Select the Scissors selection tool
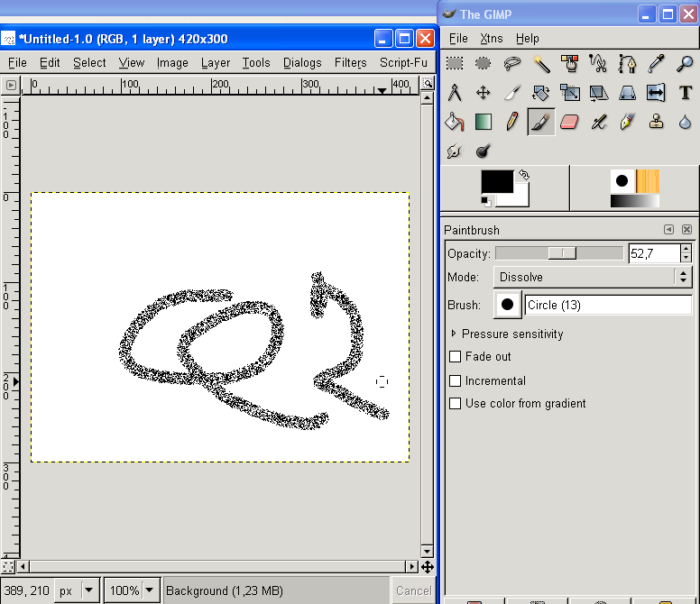The width and height of the screenshot is (700, 604). (x=598, y=63)
